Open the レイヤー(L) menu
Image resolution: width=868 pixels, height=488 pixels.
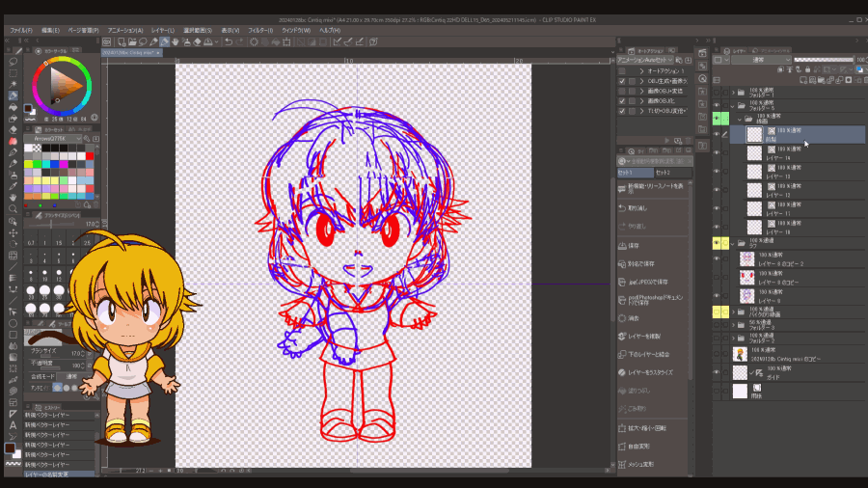[x=163, y=31]
